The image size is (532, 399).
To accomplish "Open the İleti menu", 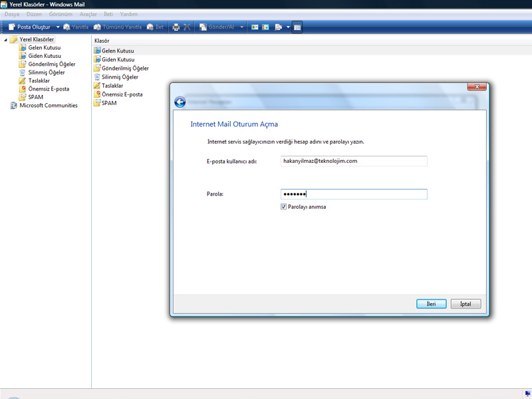I will pos(108,14).
